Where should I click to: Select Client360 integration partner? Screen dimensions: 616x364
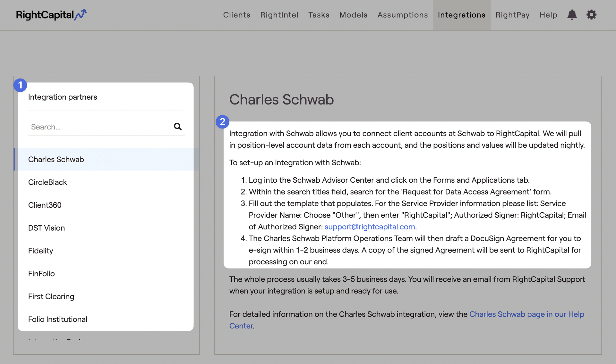pyautogui.click(x=106, y=205)
